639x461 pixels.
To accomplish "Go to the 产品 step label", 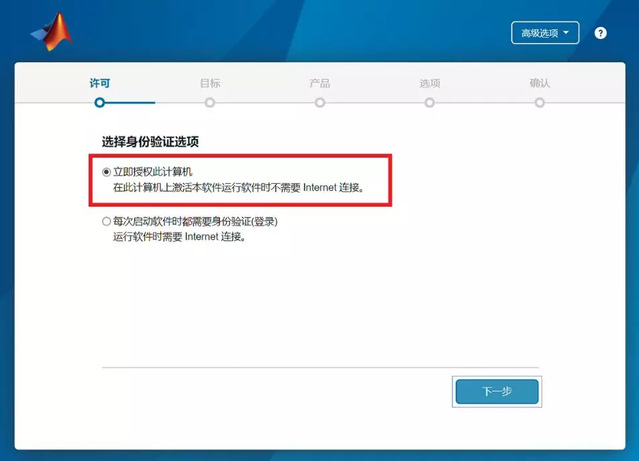I will click(x=320, y=83).
